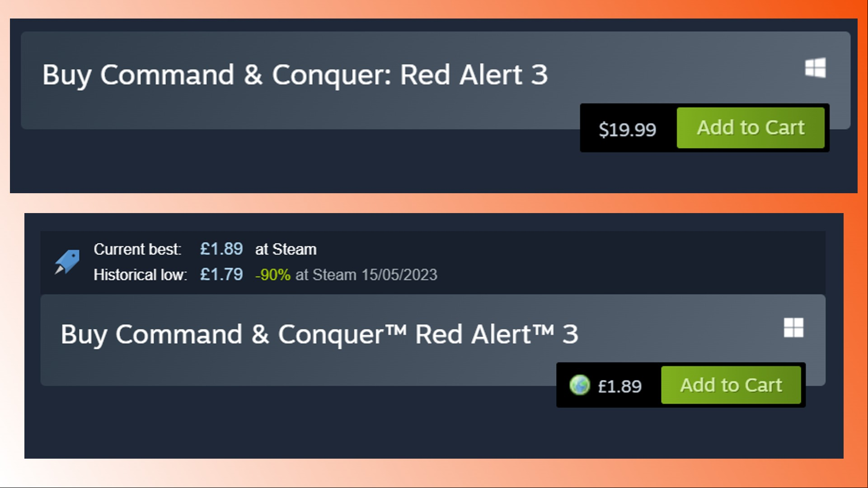Click the Windows icon next to the Red Alert™ 3 title
The width and height of the screenshot is (868, 488).
(x=793, y=328)
